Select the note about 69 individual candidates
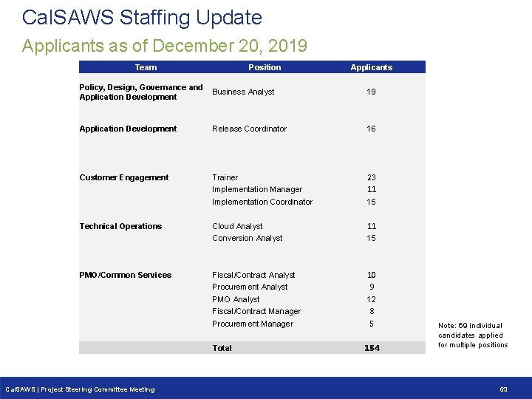The width and height of the screenshot is (532, 399). 473,335
